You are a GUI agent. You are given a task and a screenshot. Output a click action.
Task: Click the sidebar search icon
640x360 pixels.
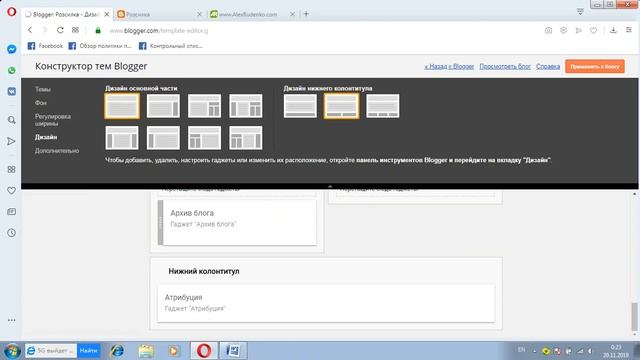(x=11, y=120)
